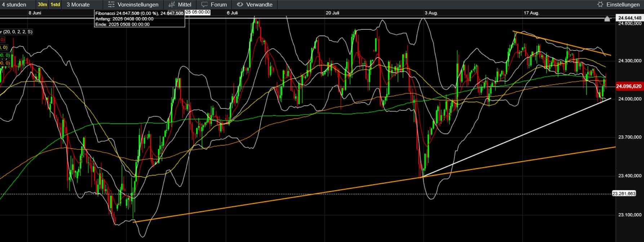Click the 24.300,000 price axis label
The width and height of the screenshot is (644, 242).
click(x=630, y=61)
